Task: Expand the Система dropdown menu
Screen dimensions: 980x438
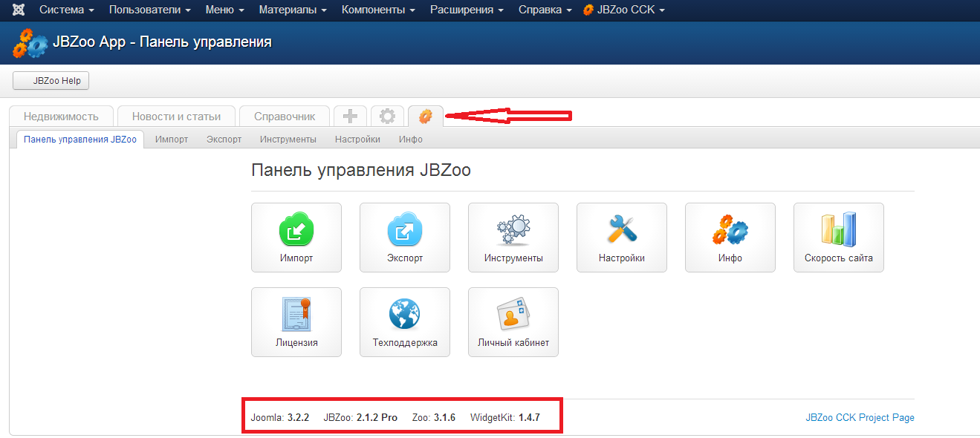Action: point(66,10)
